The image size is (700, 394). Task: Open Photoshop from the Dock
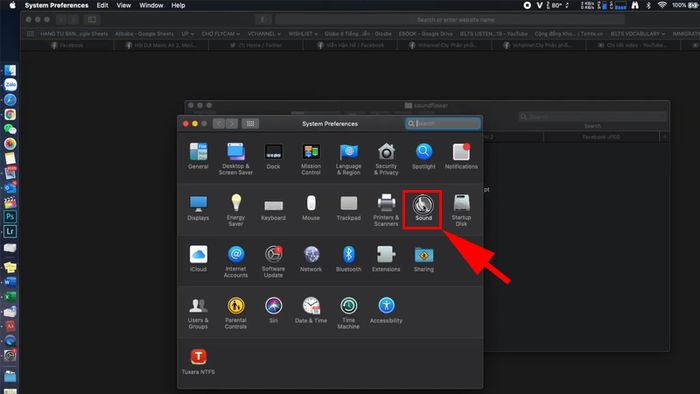pyautogui.click(x=10, y=217)
